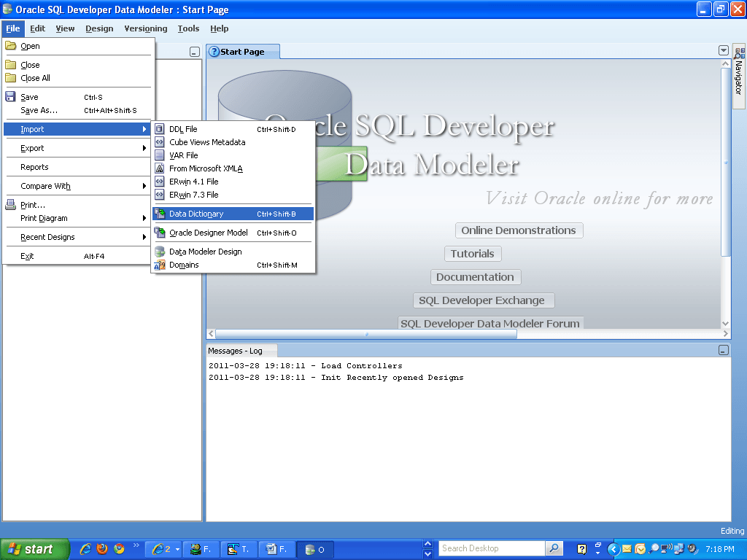Minimize the left browser panel
This screenshot has height=560, width=747.
pyautogui.click(x=194, y=52)
